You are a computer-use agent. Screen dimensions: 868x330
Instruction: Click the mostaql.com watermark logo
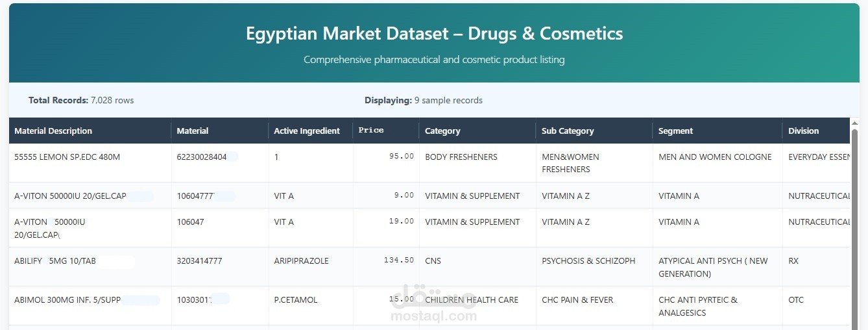coord(434,305)
